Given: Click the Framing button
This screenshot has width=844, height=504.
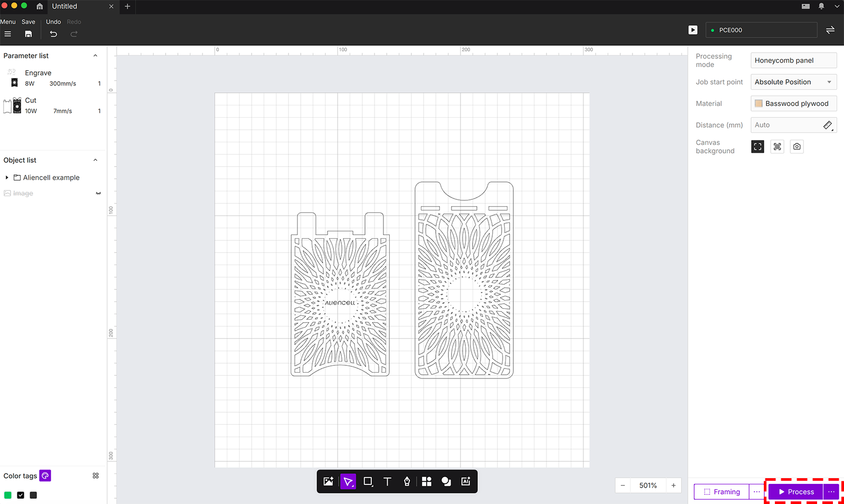Looking at the screenshot, I should coord(722,492).
